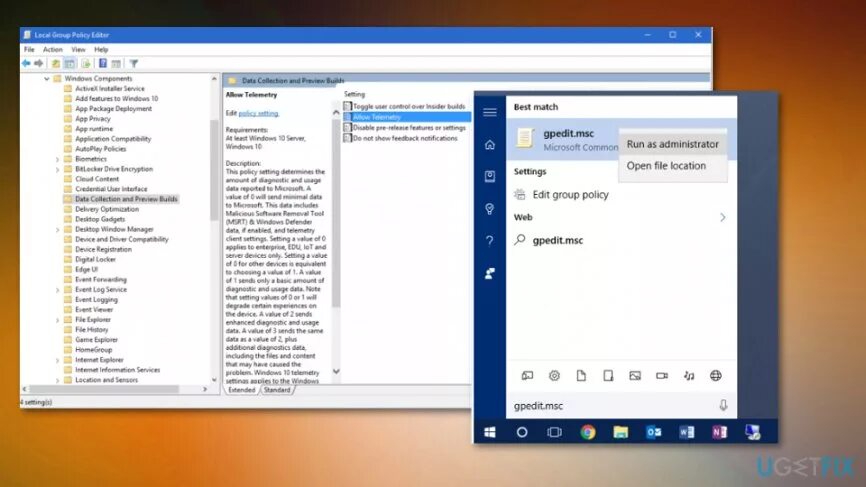Choose Open file location from context menu
866x487 pixels.
pyautogui.click(x=673, y=166)
